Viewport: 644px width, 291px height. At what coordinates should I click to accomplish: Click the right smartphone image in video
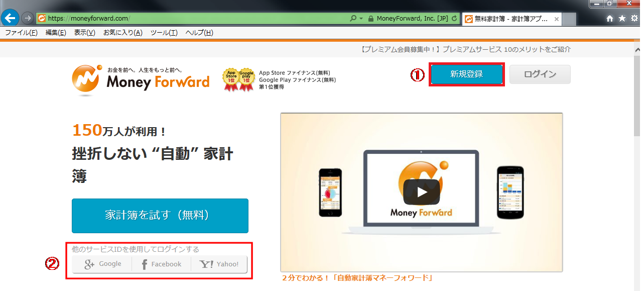coord(510,192)
